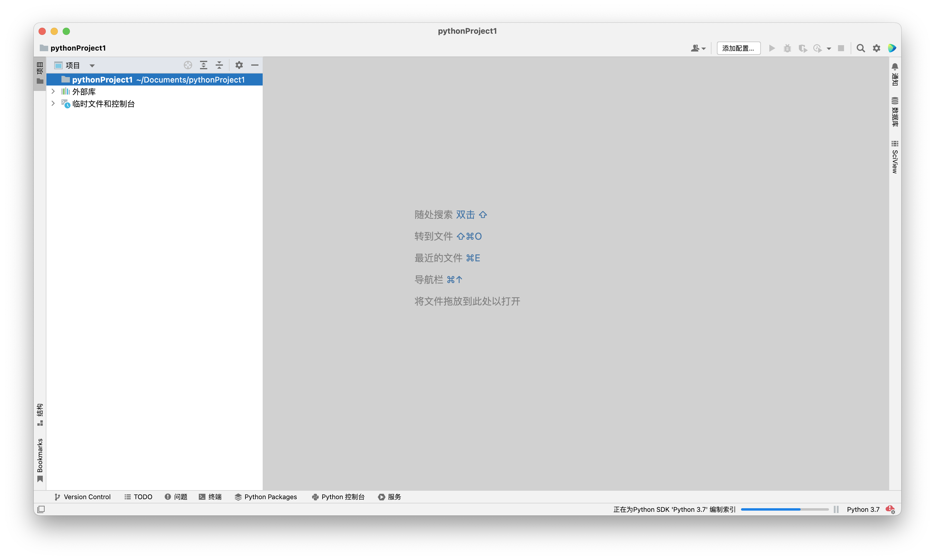The width and height of the screenshot is (935, 560).
Task: Open IDE settings gear in top toolbar
Action: click(x=877, y=48)
